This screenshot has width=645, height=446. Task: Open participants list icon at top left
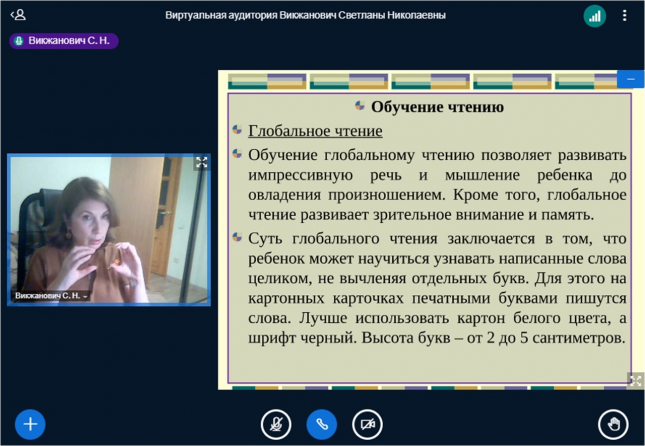[19, 15]
